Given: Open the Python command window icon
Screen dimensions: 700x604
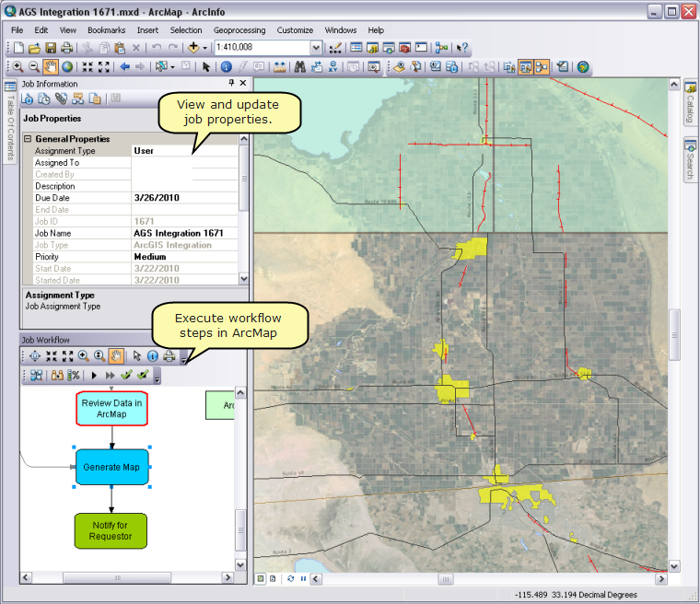Looking at the screenshot, I should [x=421, y=47].
